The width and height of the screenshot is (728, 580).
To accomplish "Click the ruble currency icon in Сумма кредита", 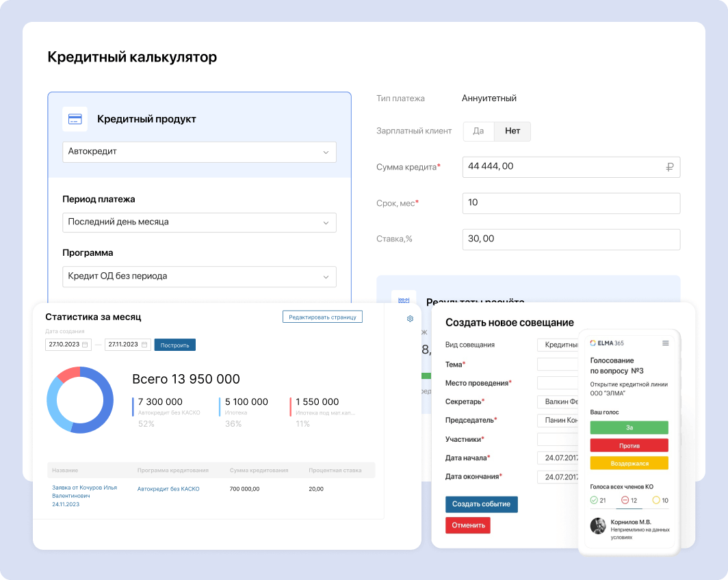I will pyautogui.click(x=670, y=167).
